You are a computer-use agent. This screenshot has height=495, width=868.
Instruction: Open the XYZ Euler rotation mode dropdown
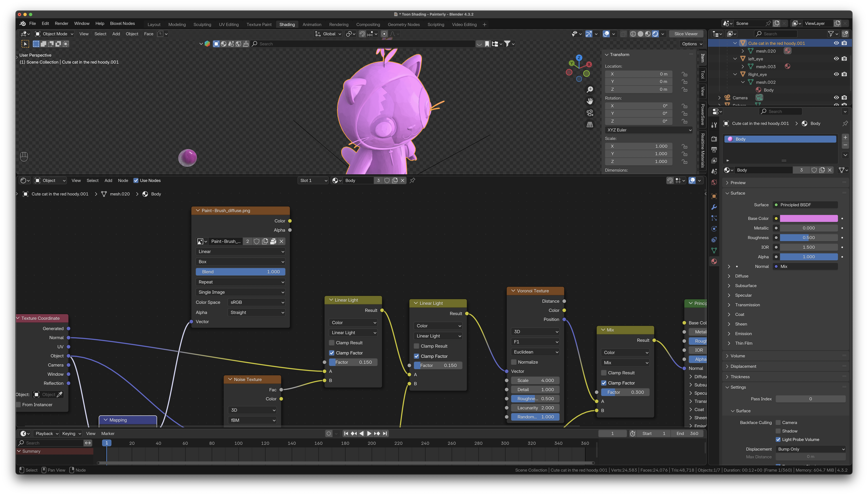[x=649, y=130]
